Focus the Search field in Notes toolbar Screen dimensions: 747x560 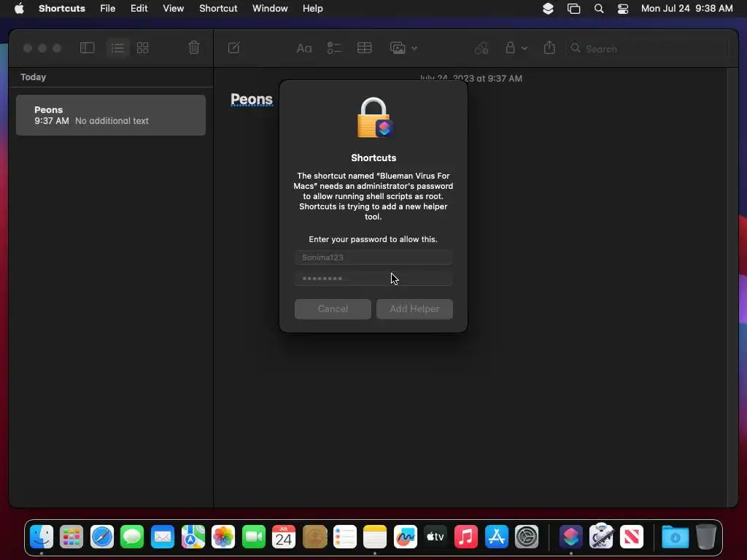[646, 49]
